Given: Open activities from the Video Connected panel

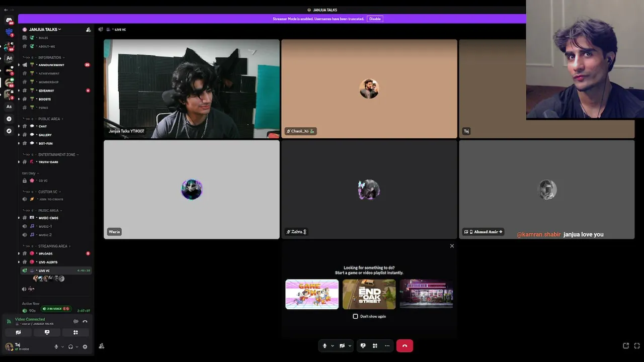Looking at the screenshot, I should click(75, 332).
